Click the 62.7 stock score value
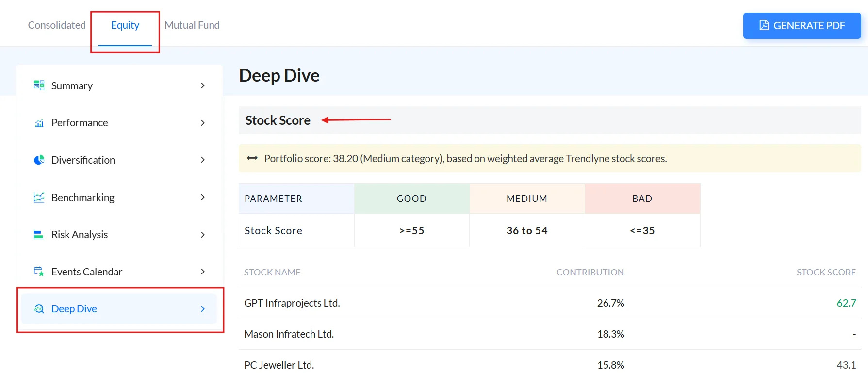The height and width of the screenshot is (375, 868). click(x=846, y=303)
